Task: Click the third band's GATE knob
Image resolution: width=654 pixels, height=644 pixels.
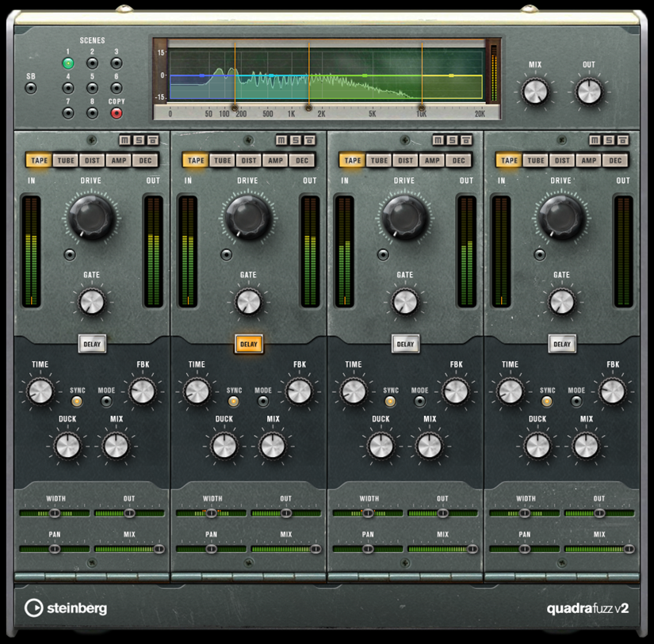Action: (x=405, y=303)
